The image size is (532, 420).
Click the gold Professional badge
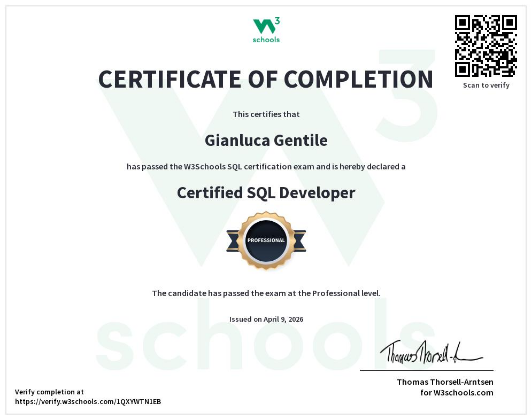pyautogui.click(x=266, y=241)
